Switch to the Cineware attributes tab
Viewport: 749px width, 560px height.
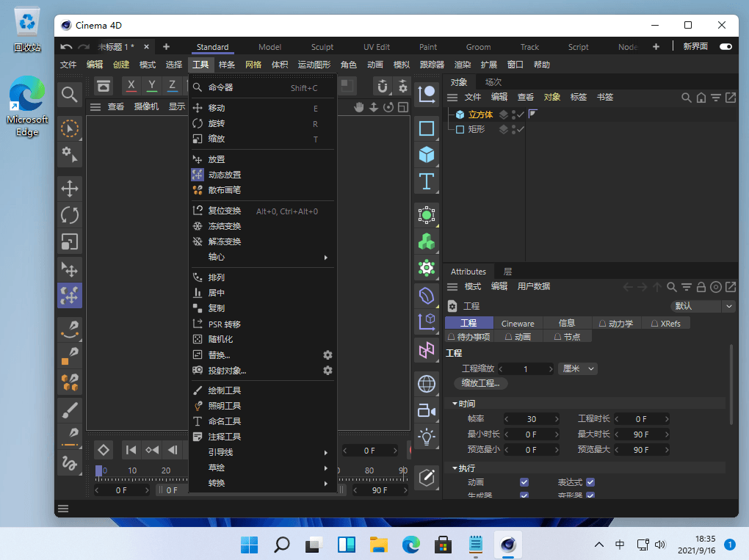(518, 323)
